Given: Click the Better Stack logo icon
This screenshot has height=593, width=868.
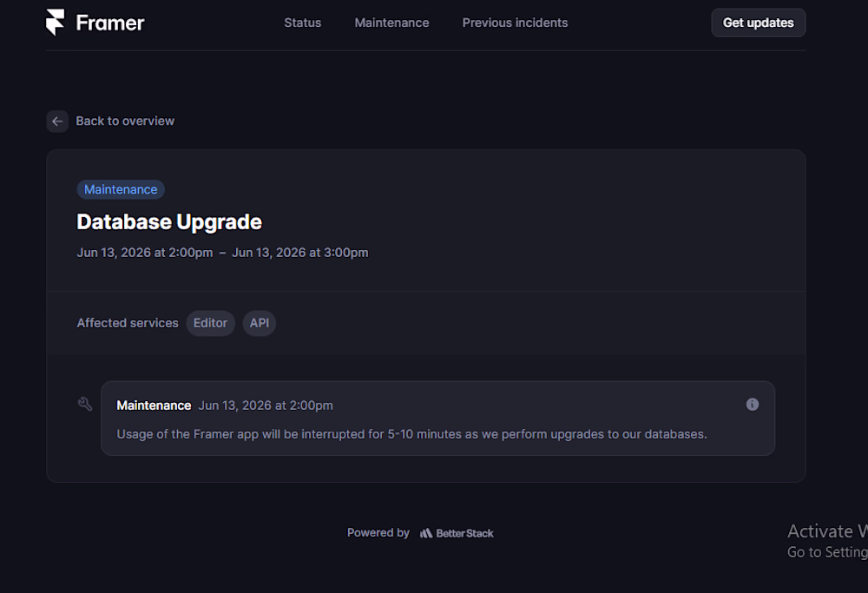Looking at the screenshot, I should pos(425,533).
